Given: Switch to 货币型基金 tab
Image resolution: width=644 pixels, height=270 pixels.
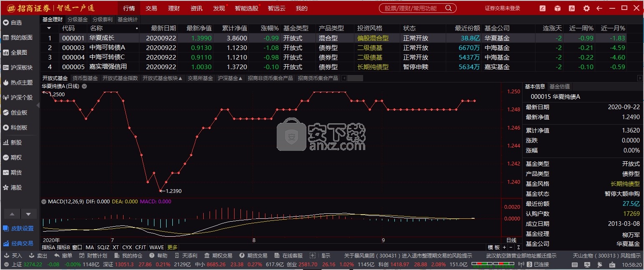Looking at the screenshot, I should (x=85, y=78).
